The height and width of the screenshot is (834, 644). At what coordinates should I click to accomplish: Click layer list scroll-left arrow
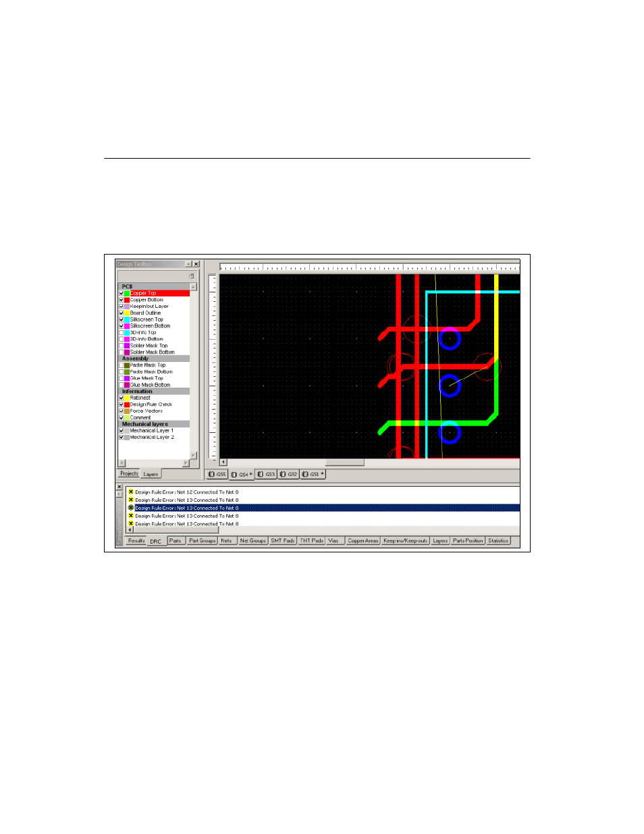point(122,463)
